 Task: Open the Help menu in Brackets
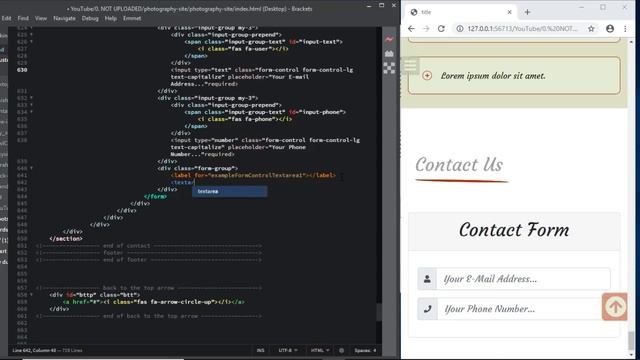[111, 18]
